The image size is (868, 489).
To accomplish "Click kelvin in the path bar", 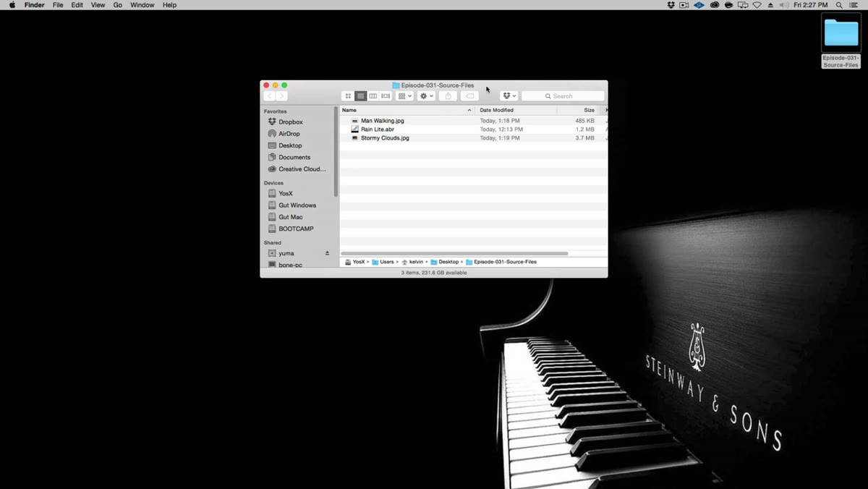I will [412, 262].
